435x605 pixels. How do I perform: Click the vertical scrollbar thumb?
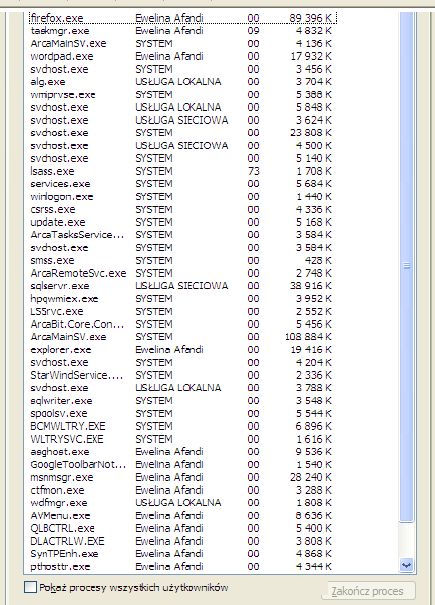(x=406, y=266)
